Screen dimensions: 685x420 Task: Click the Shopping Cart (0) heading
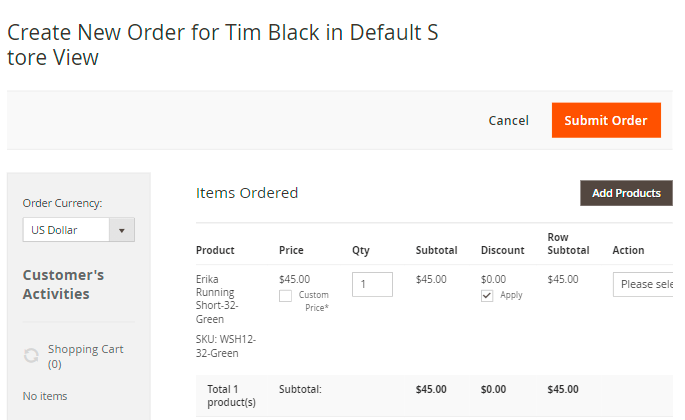(x=86, y=356)
